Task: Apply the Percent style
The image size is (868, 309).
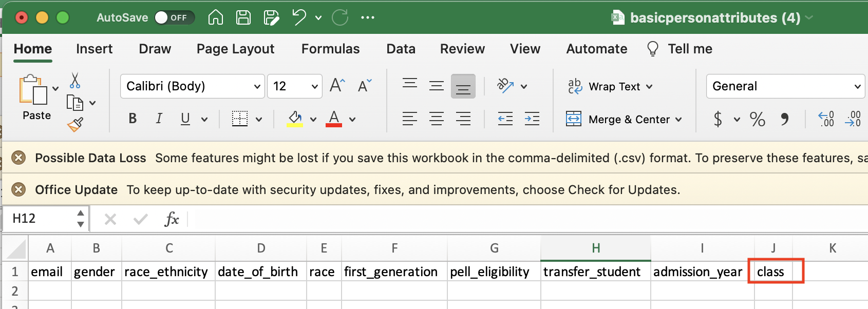Action: coord(757,119)
